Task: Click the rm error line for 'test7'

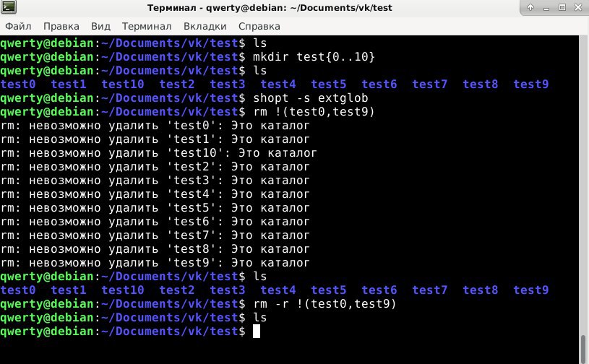Action: 155,235
